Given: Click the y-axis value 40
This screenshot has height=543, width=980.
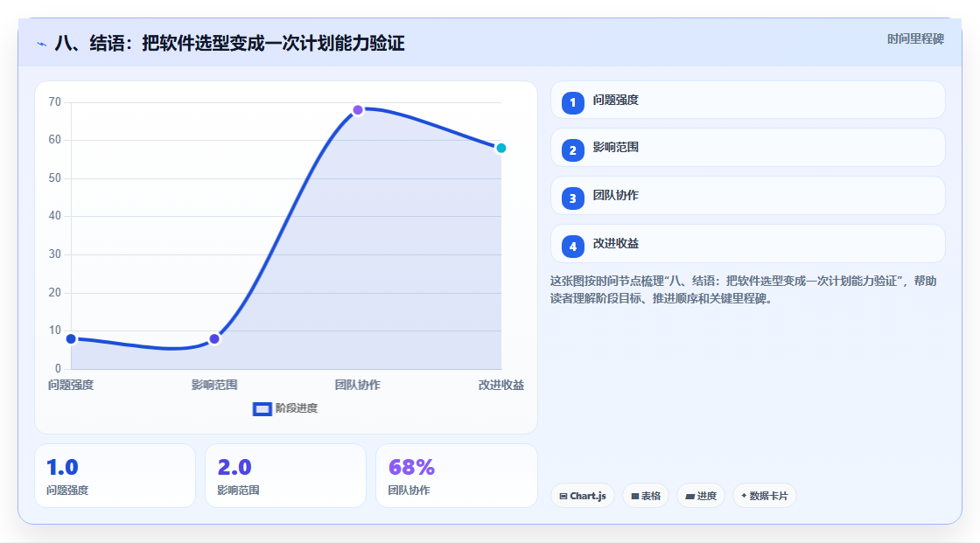Looking at the screenshot, I should [55, 216].
